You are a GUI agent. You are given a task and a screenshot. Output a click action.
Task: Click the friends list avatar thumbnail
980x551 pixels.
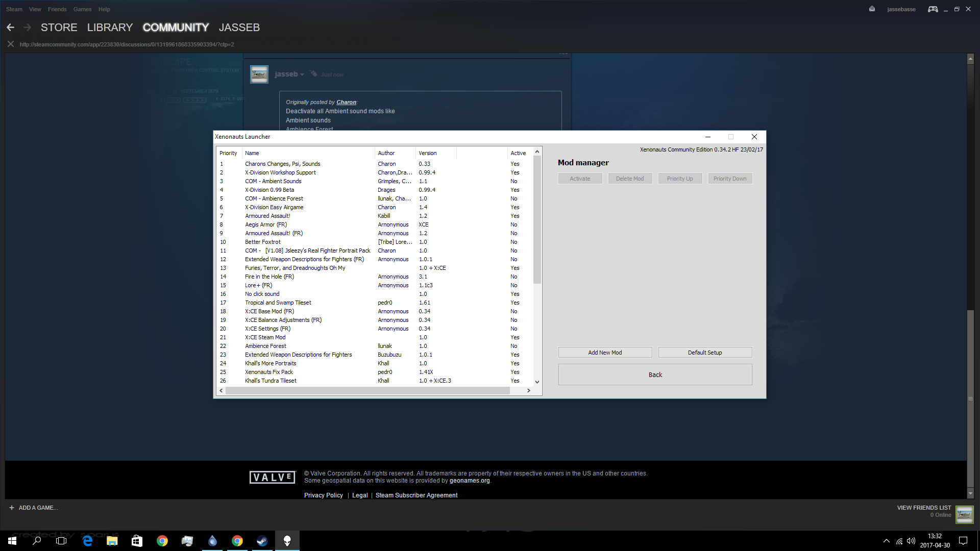click(964, 514)
